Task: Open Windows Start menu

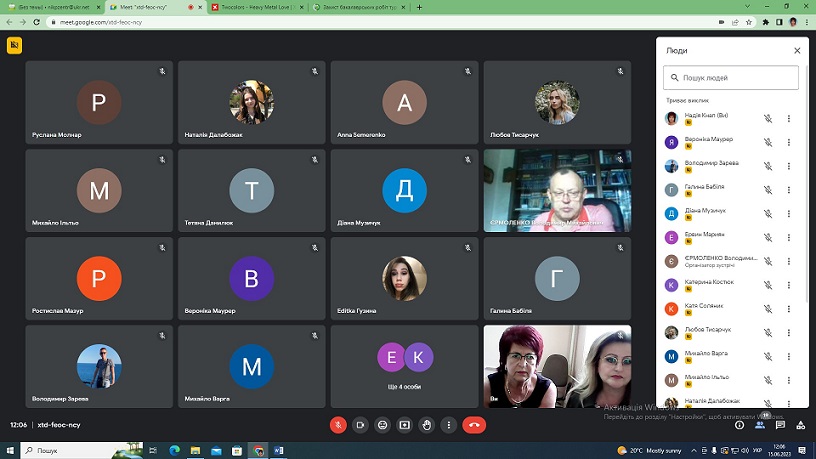Action: tap(10, 450)
